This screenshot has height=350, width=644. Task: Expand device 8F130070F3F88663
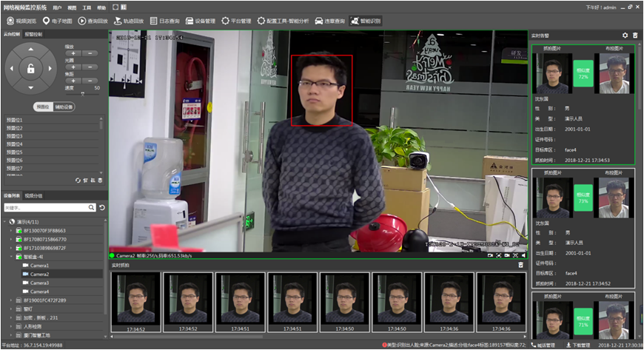pos(11,230)
